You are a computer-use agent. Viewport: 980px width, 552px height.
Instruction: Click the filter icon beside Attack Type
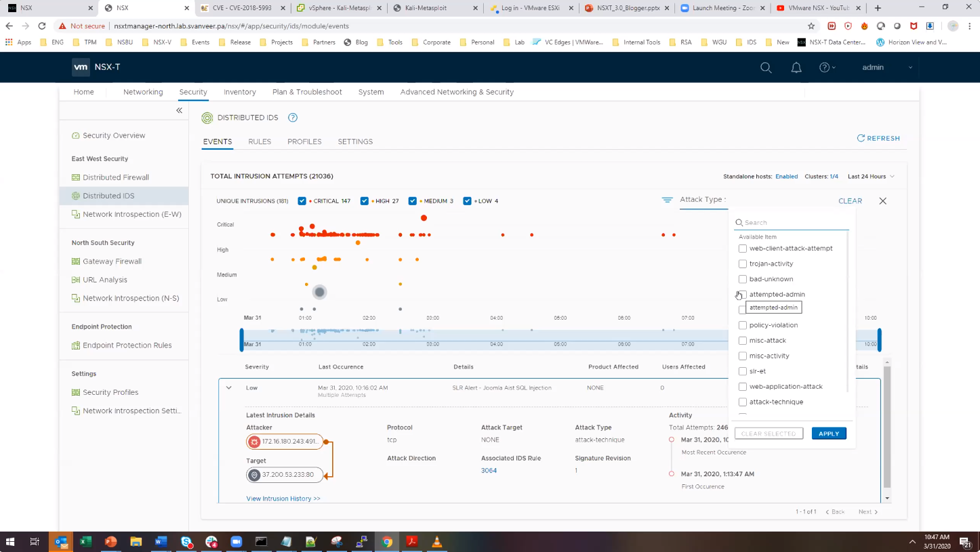pyautogui.click(x=667, y=200)
